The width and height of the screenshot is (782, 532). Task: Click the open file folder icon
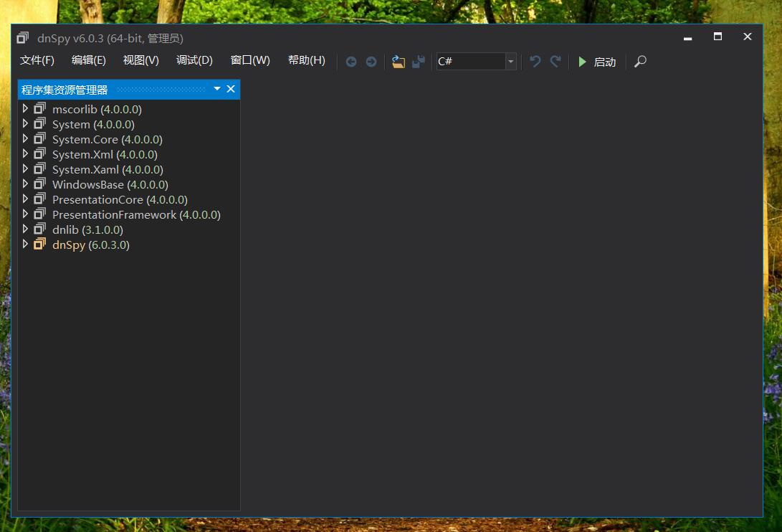point(399,62)
